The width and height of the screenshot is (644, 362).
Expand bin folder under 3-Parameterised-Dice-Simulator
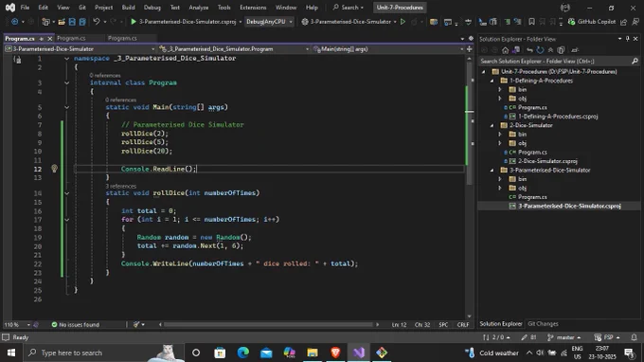(x=500, y=179)
